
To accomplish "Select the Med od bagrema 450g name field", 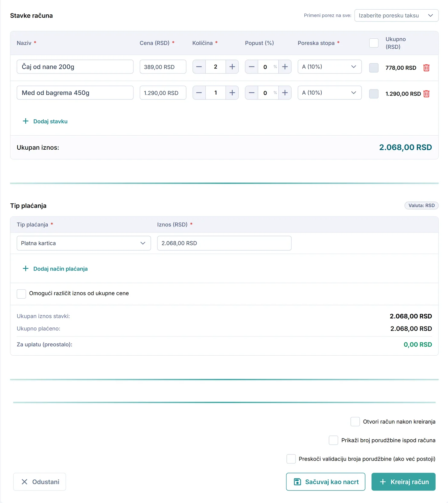I will [x=75, y=92].
